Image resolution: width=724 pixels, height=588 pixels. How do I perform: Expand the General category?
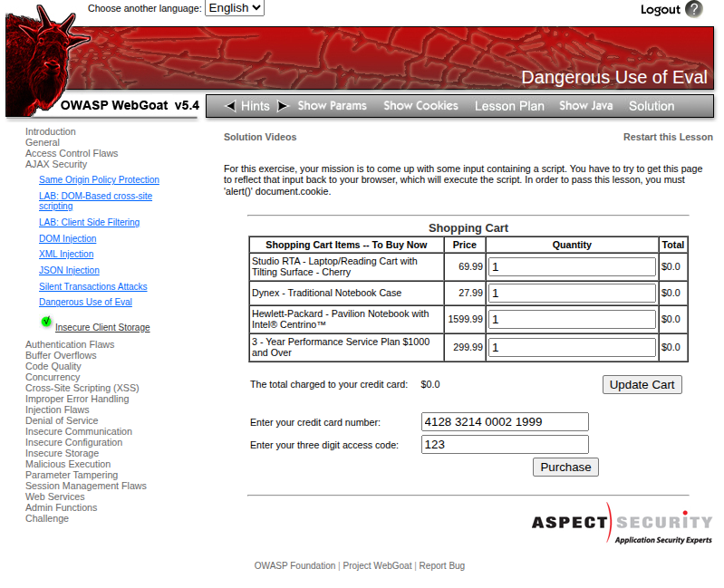43,142
